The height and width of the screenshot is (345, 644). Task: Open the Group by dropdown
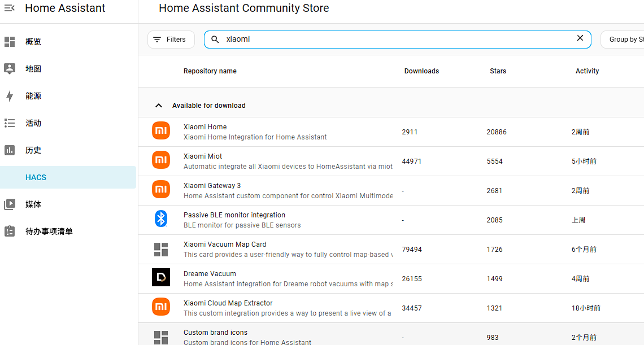[x=623, y=40]
